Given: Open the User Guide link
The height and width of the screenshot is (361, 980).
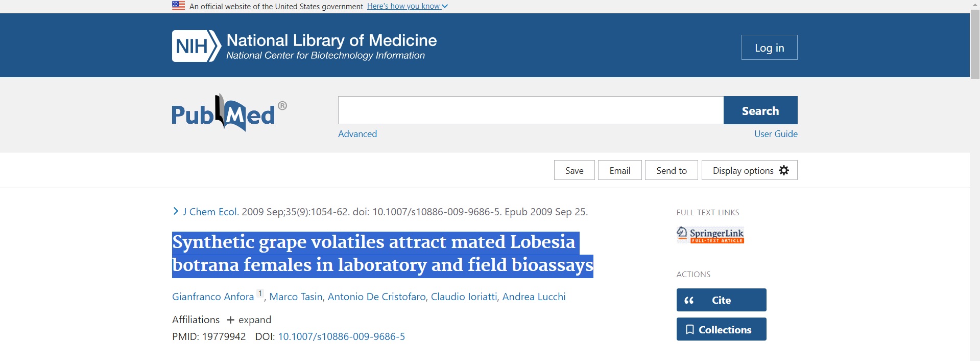Looking at the screenshot, I should pos(776,134).
